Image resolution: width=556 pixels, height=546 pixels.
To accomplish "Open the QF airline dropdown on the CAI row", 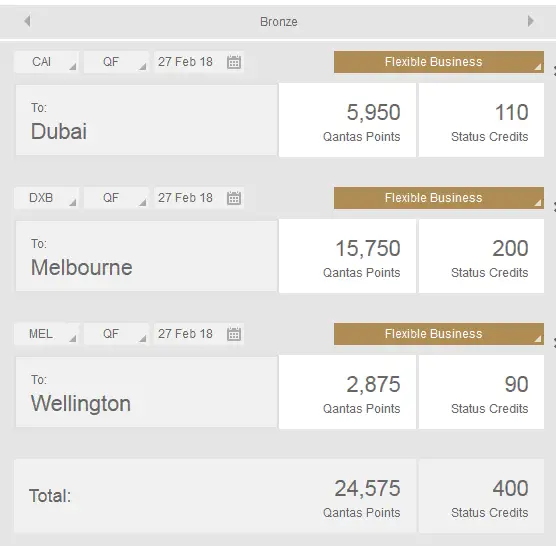I will pyautogui.click(x=116, y=62).
